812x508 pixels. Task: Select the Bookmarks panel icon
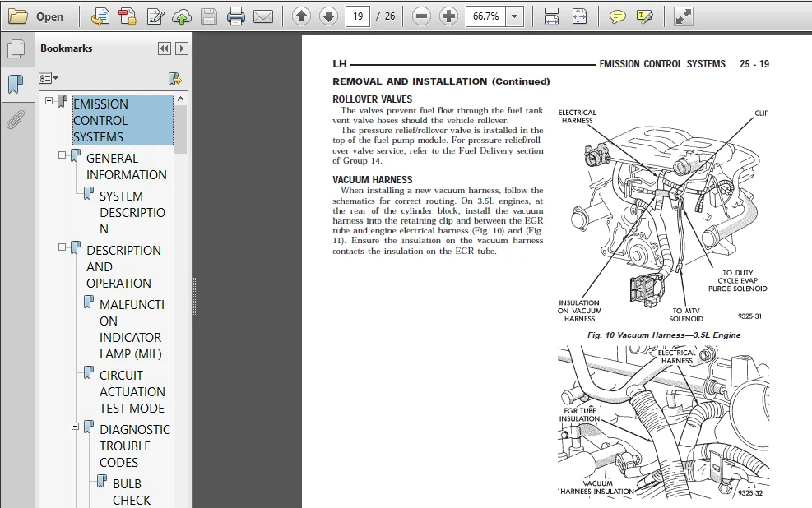pos(16,83)
